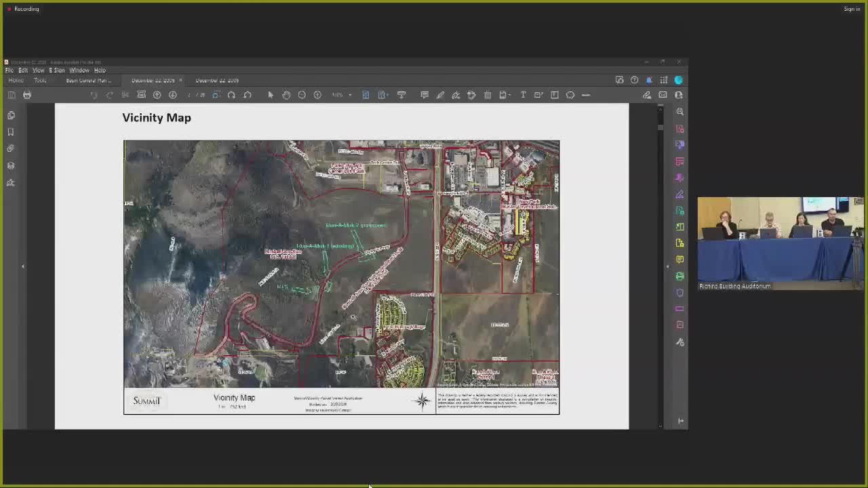The width and height of the screenshot is (868, 488).
Task: Toggle the Zoom Out magnifier control
Action: tap(302, 95)
